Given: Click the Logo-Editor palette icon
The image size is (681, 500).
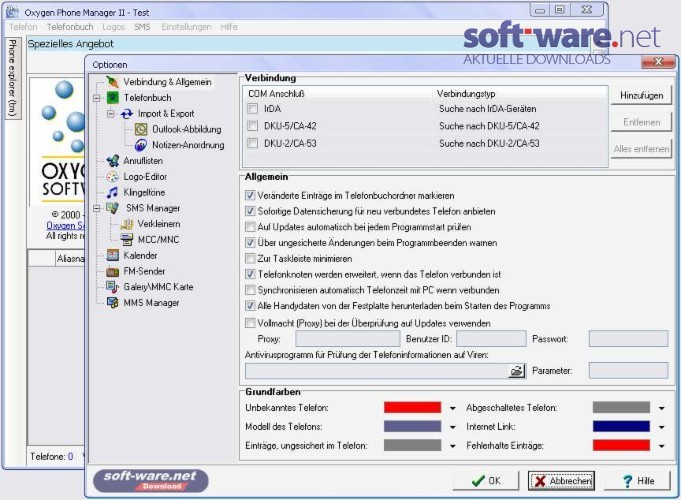Looking at the screenshot, I should (x=112, y=176).
